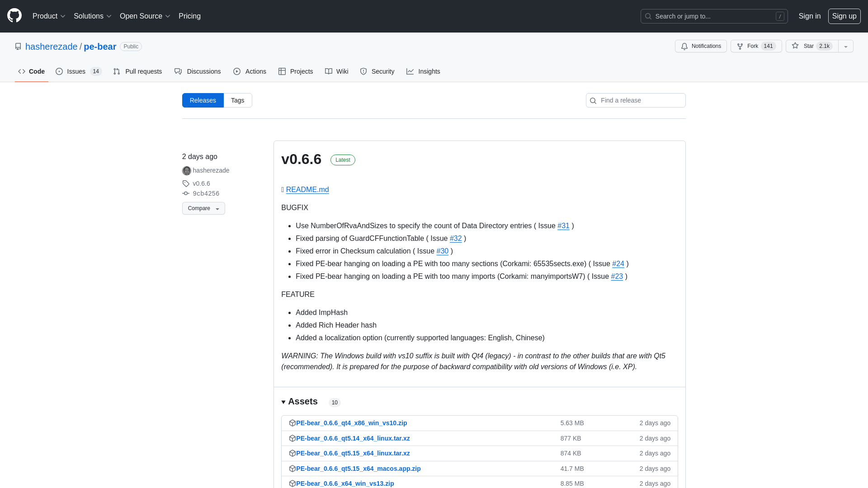The width and height of the screenshot is (868, 488).
Task: Click the Pull requests icon
Action: click(x=117, y=71)
